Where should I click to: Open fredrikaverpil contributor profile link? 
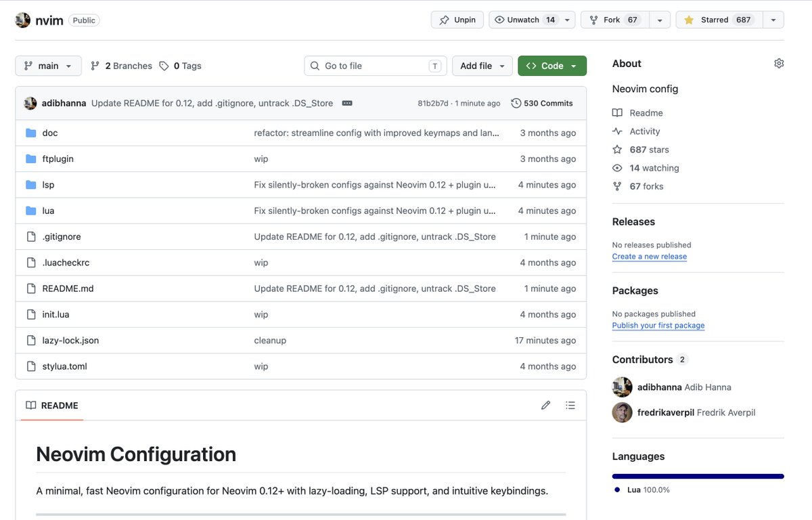(x=696, y=412)
